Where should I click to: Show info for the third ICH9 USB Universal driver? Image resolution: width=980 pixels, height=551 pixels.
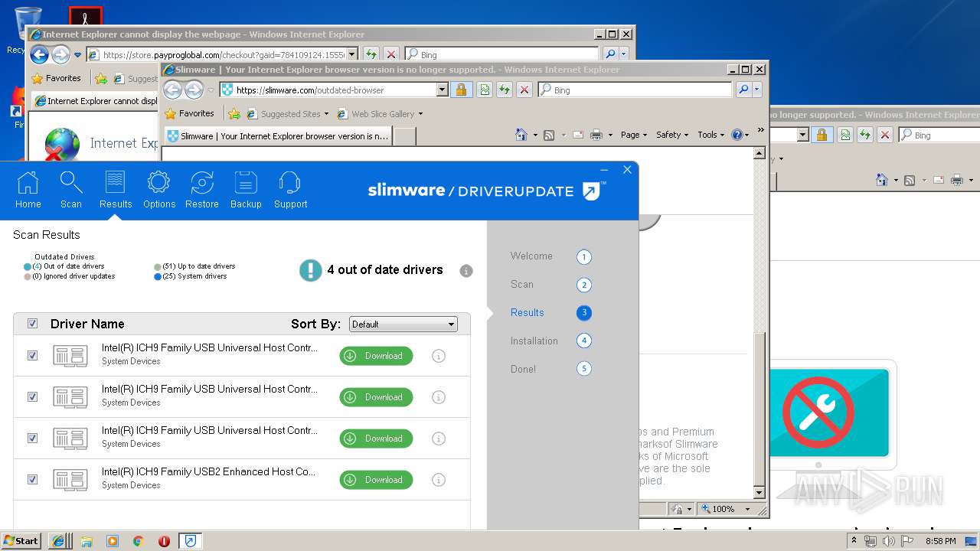[439, 439]
